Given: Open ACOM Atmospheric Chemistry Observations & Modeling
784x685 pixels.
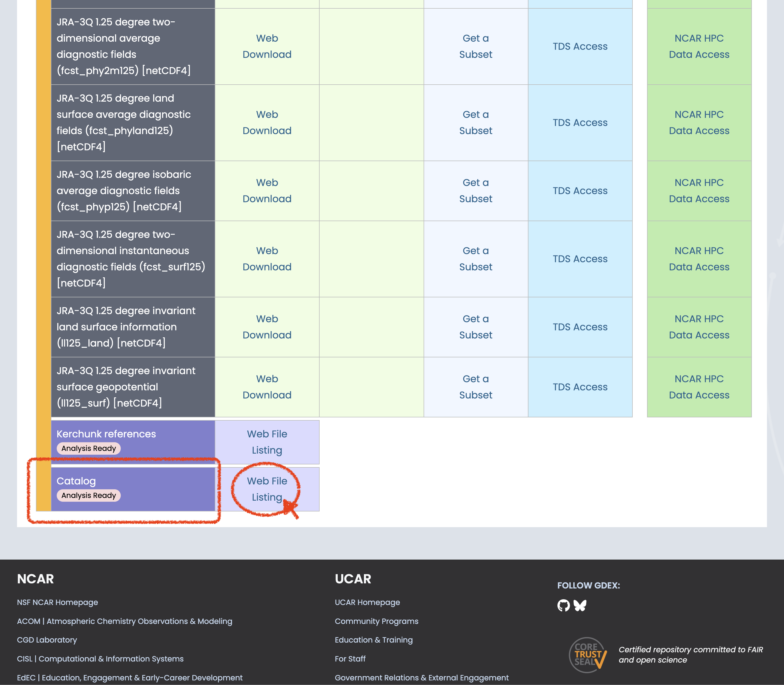Looking at the screenshot, I should (124, 621).
